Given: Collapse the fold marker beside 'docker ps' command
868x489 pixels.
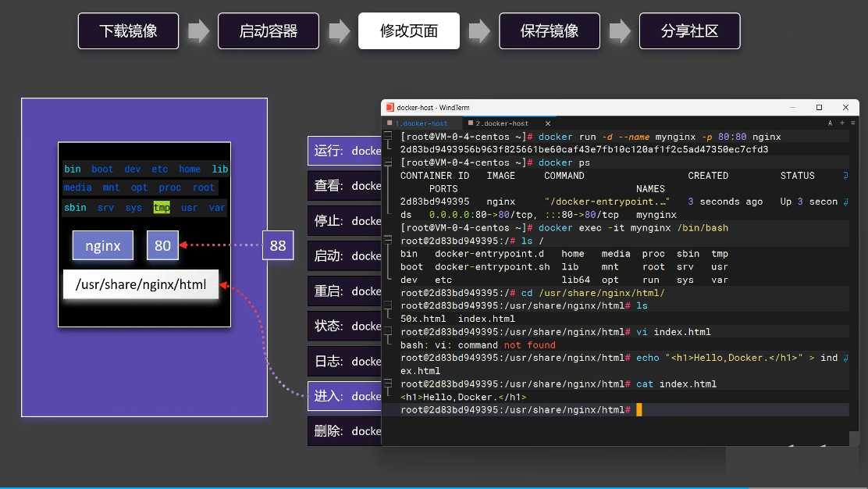Looking at the screenshot, I should tap(387, 162).
